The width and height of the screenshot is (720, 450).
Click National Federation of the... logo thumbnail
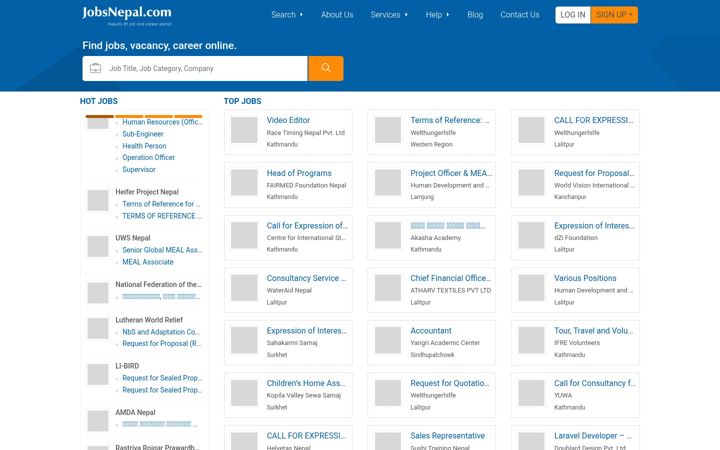point(98,293)
